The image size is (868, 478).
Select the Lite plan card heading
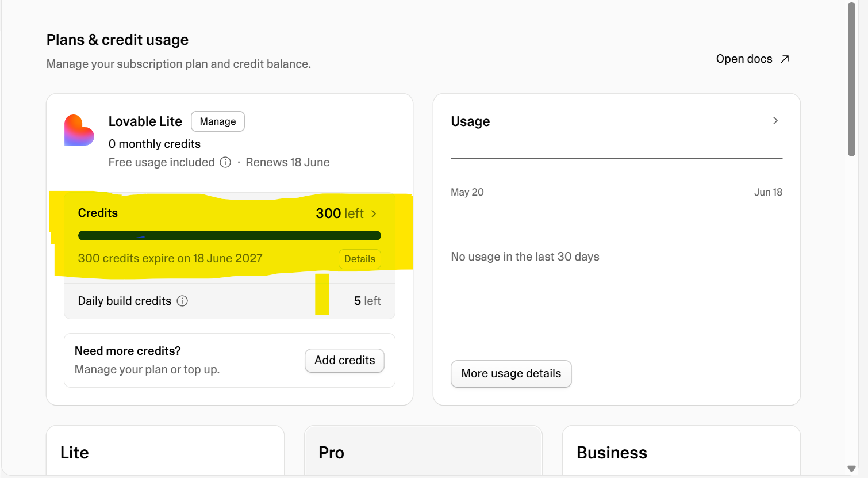75,453
